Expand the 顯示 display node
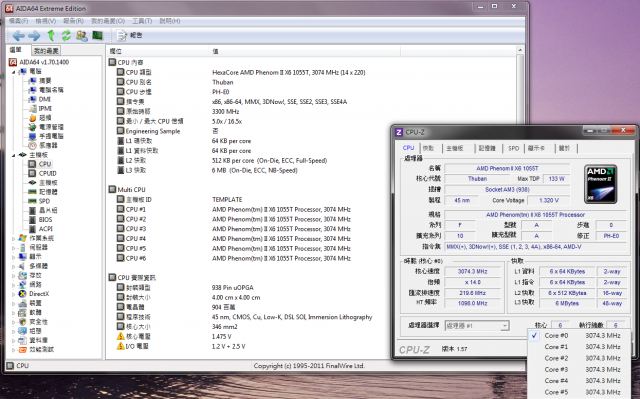Image resolution: width=640 pixels, height=399 pixels. click(x=13, y=257)
